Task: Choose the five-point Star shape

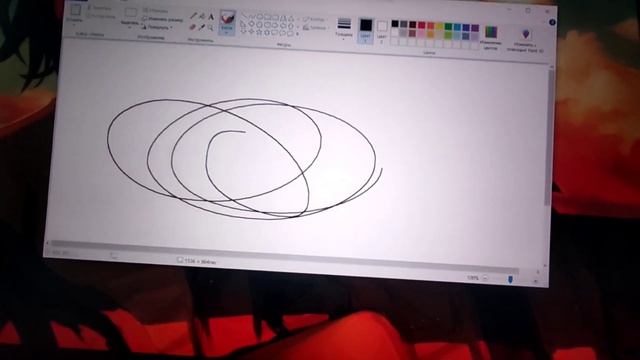Action: click(x=259, y=32)
